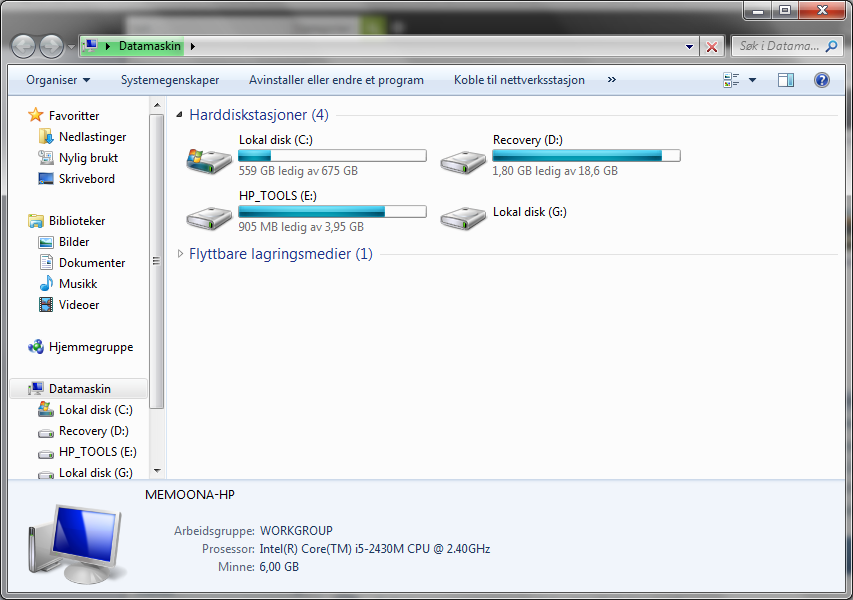Select the Lokal disk (G:) drive icon
853x600 pixels.
(x=463, y=218)
